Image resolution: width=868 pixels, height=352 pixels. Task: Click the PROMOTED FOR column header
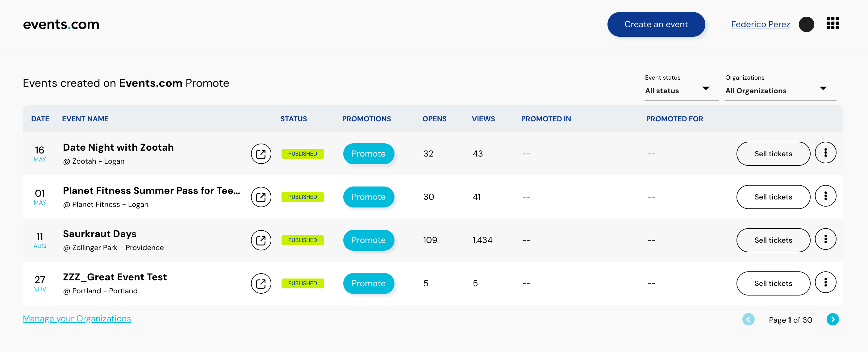(x=674, y=119)
